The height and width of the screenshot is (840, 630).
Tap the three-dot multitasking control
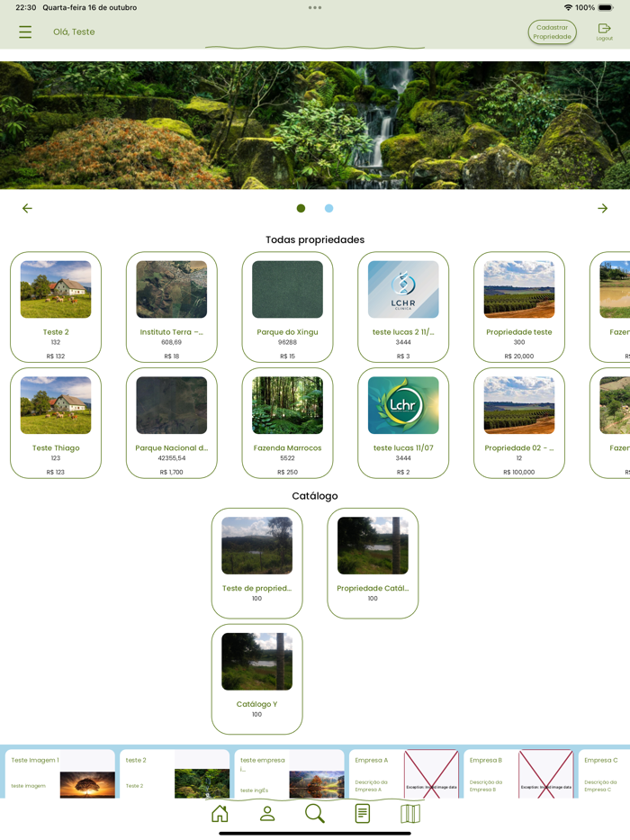pos(315,7)
